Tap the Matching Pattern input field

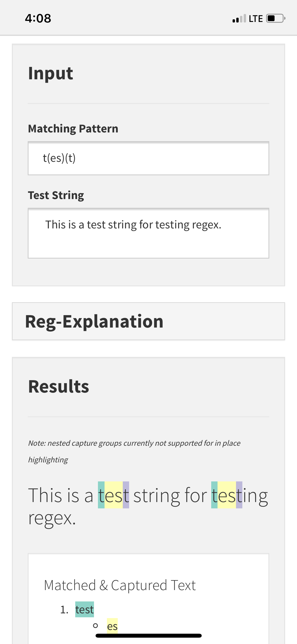(x=148, y=158)
